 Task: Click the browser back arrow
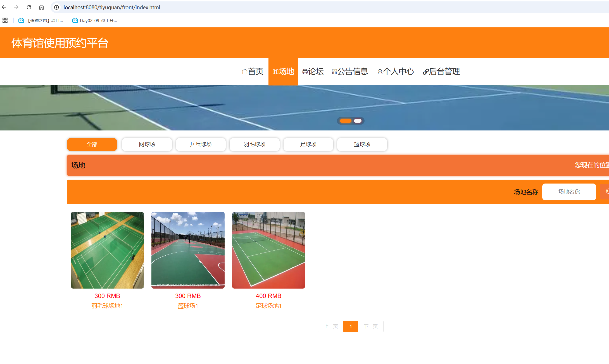4,7
